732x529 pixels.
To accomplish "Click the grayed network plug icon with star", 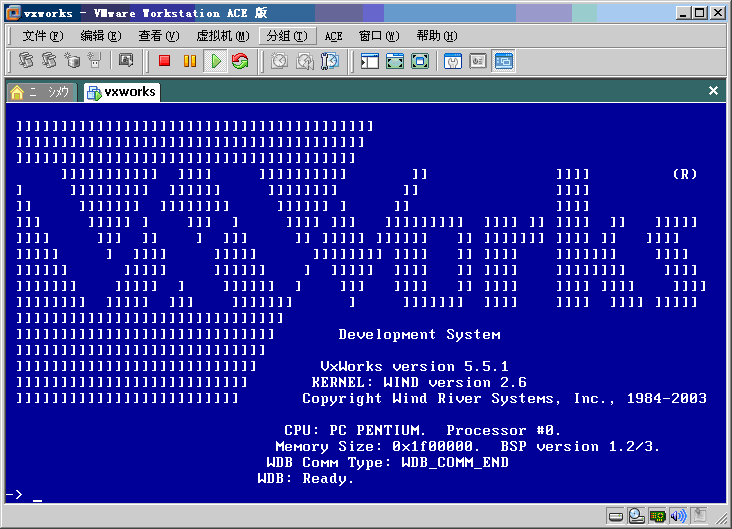I will click(x=95, y=61).
